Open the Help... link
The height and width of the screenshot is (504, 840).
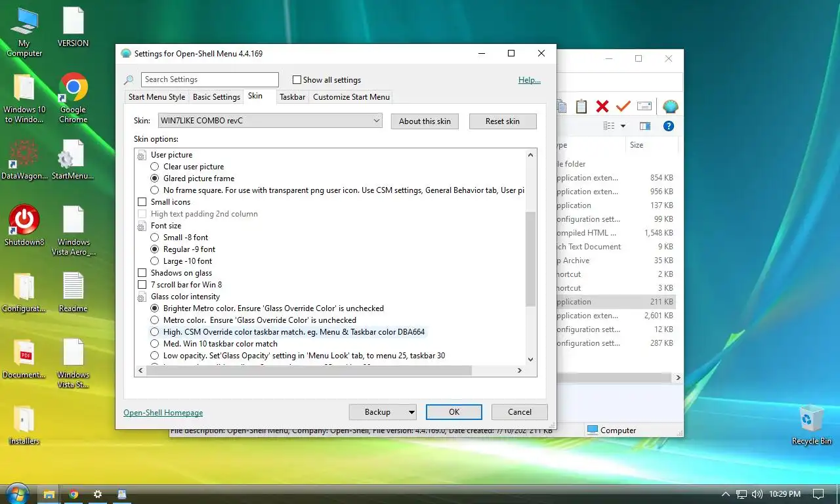[530, 80]
